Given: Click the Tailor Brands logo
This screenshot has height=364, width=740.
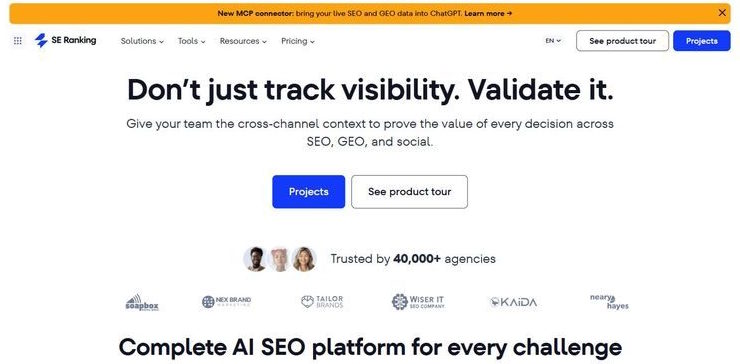Looking at the screenshot, I should [322, 302].
